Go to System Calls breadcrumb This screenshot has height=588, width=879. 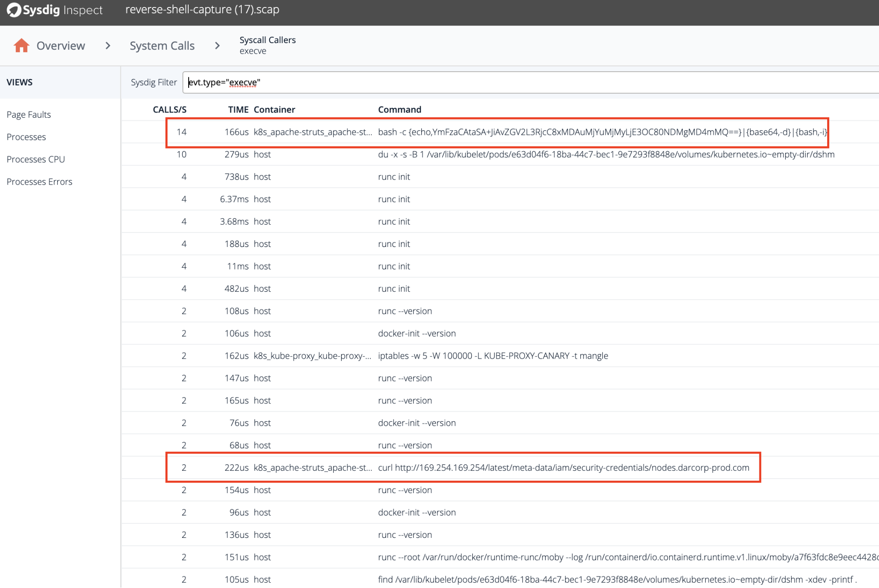162,46
